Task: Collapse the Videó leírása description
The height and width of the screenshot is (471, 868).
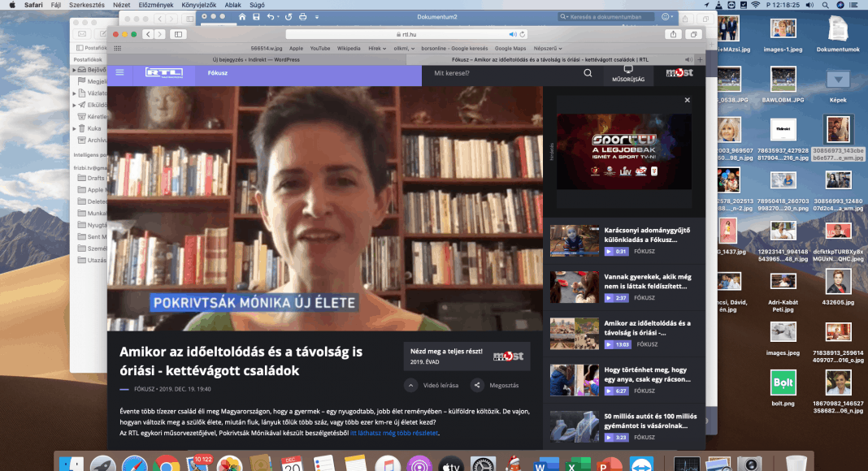Action: pos(411,385)
